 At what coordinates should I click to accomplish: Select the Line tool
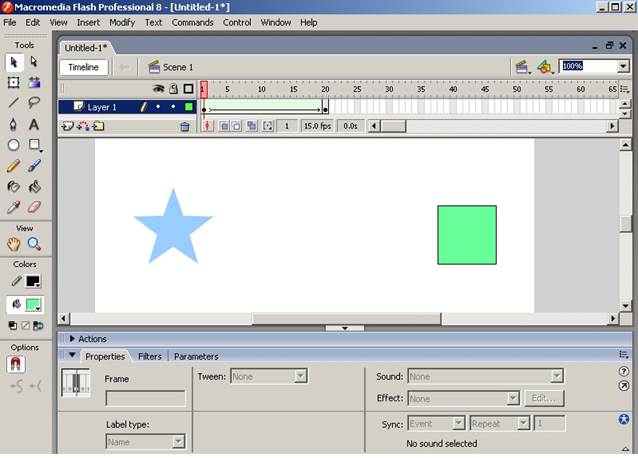point(14,103)
